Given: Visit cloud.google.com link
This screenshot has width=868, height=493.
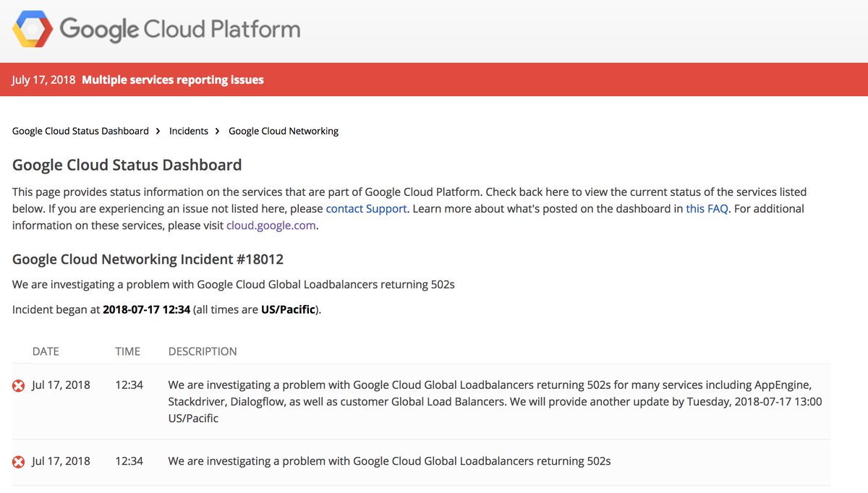Looking at the screenshot, I should tap(271, 225).
